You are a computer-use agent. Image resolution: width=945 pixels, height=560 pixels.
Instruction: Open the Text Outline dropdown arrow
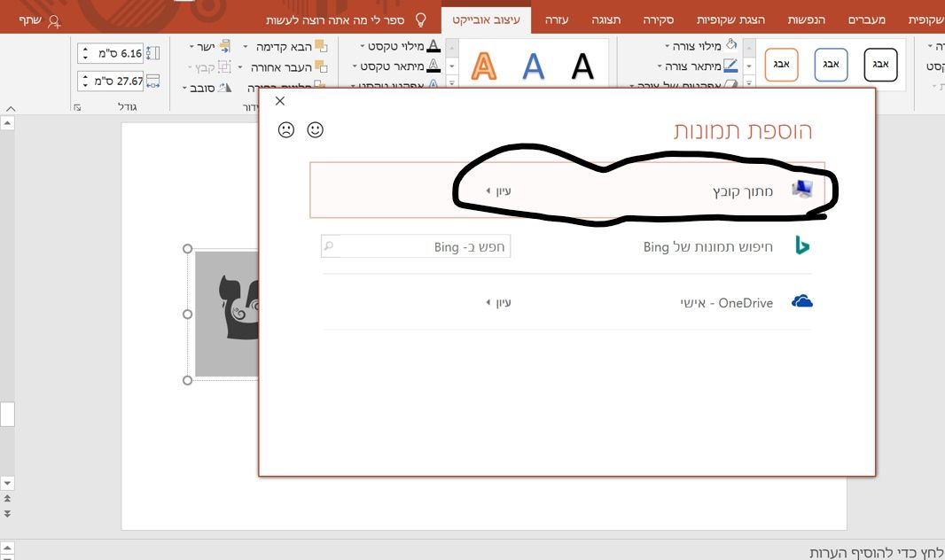(x=355, y=66)
